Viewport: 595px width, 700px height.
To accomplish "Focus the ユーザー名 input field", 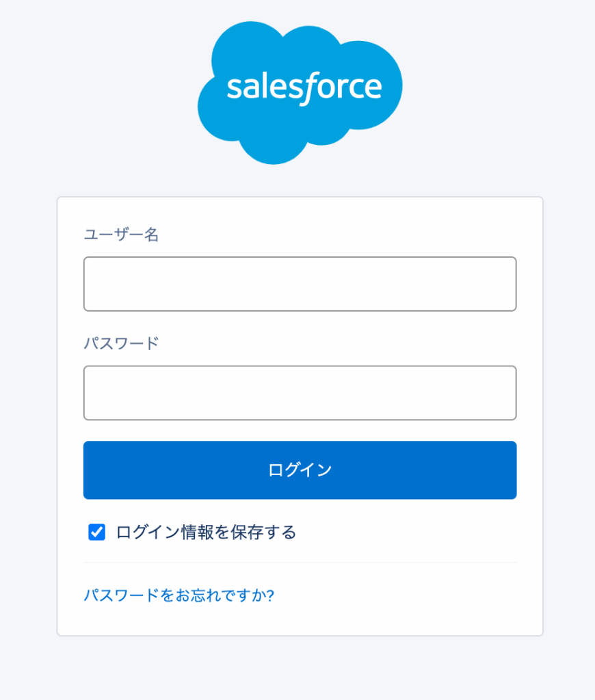I will 300,284.
